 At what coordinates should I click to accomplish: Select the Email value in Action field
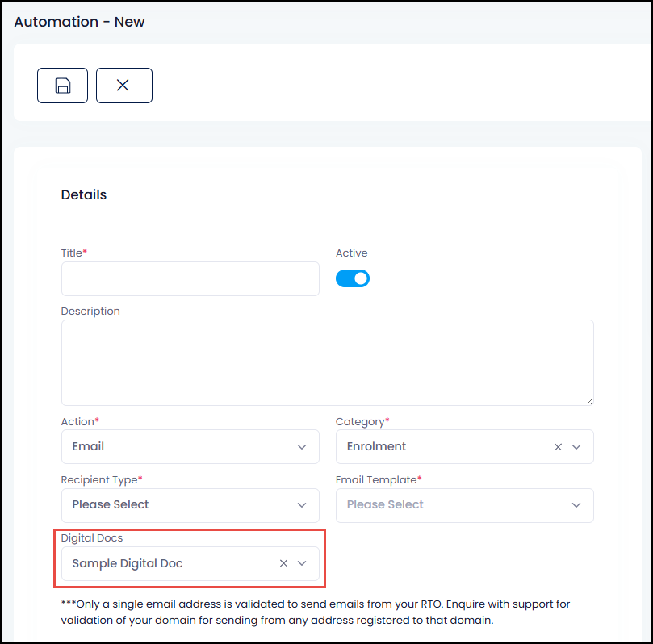[x=88, y=446]
